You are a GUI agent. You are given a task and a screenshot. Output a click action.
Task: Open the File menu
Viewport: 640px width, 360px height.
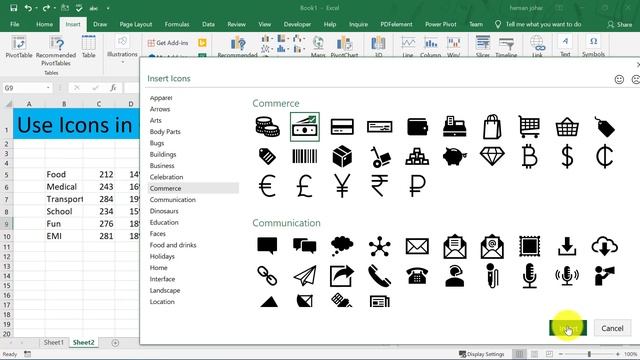tap(15, 24)
